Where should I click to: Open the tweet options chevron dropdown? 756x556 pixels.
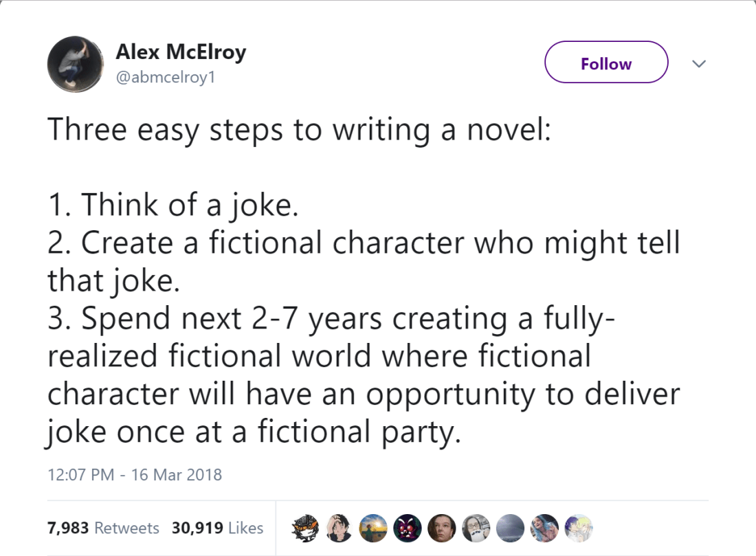(x=699, y=64)
